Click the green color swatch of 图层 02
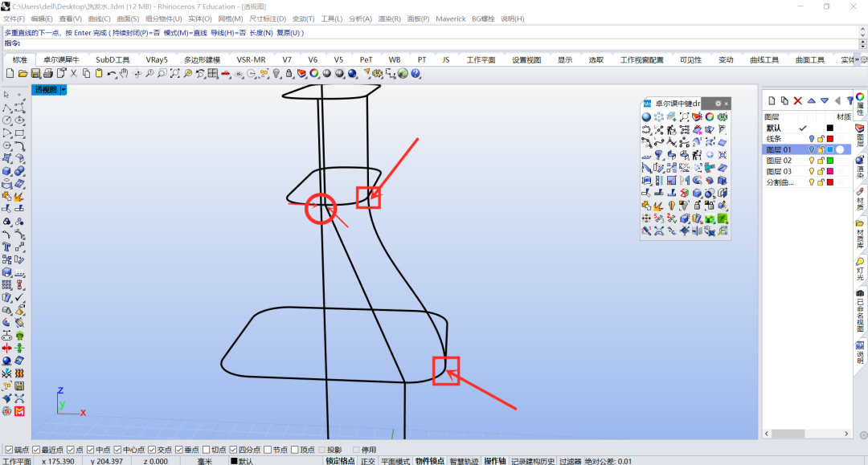868x465 pixels. (829, 161)
